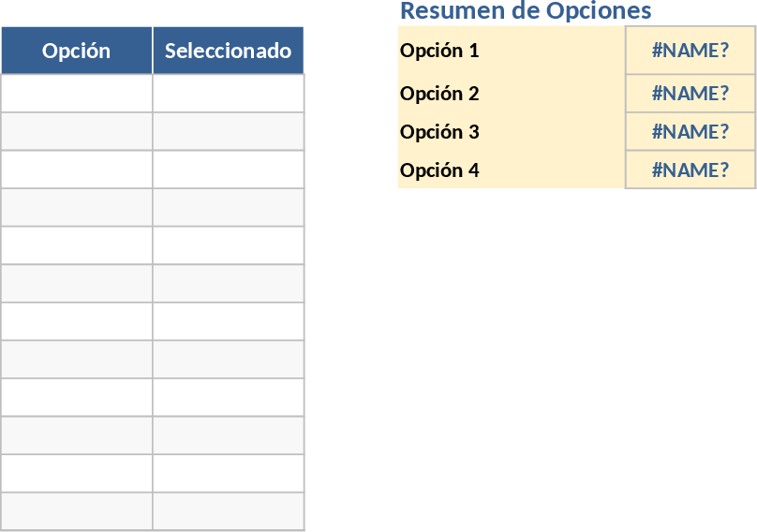This screenshot has height=532, width=757.
Task: Click the "Resumen de Opciones" title
Action: tap(526, 11)
